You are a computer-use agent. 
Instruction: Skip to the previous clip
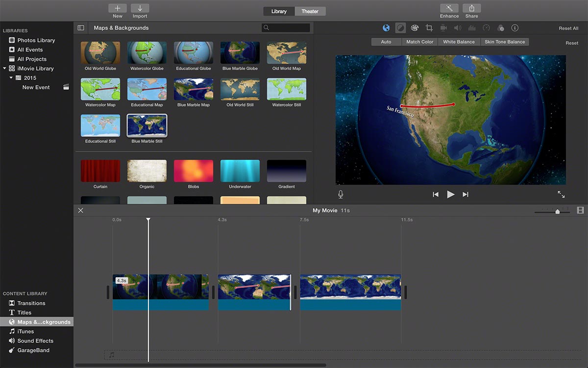tap(436, 194)
